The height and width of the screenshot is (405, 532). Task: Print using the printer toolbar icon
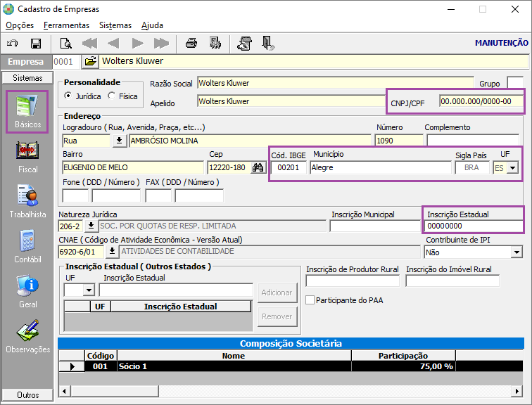click(x=191, y=44)
